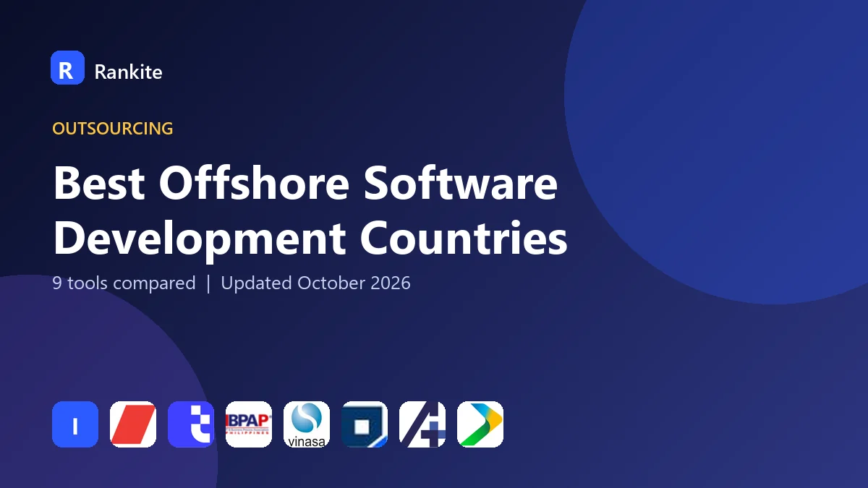The image size is (868, 488).
Task: Click the green-yellow-blue chevron logo icon
Action: click(480, 424)
